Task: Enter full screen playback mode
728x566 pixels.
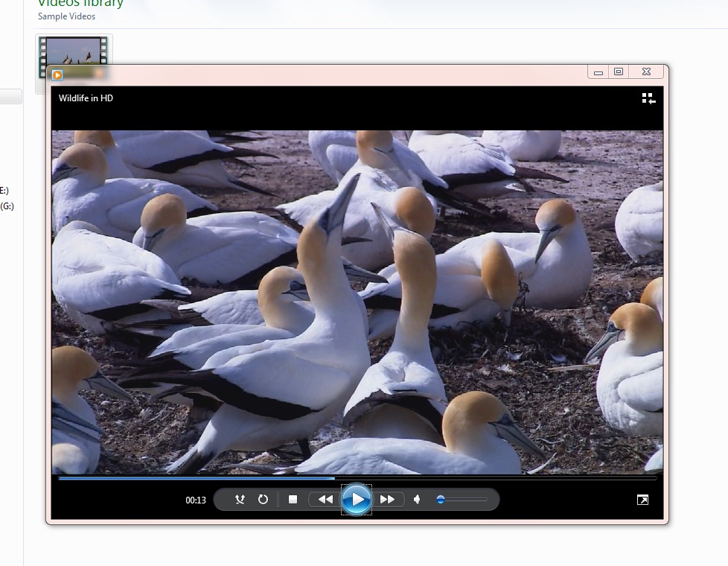Action: click(642, 500)
